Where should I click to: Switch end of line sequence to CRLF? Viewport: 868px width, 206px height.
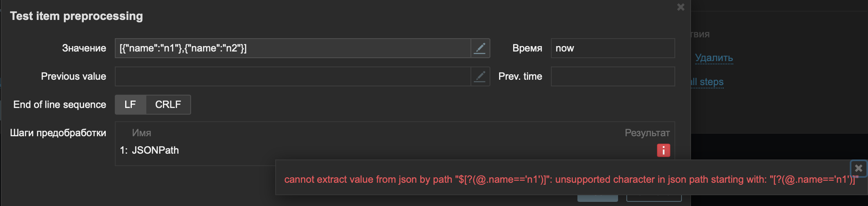[168, 105]
